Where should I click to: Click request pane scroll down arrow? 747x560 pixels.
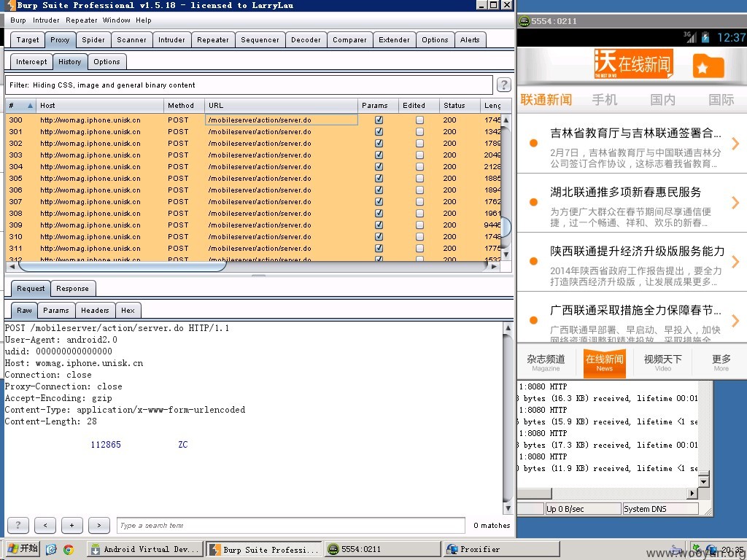pyautogui.click(x=508, y=508)
